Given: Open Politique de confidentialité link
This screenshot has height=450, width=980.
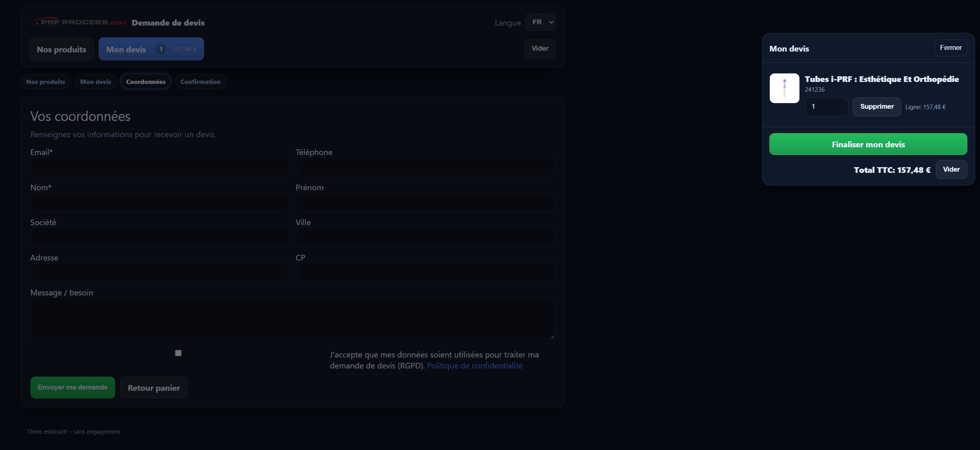Looking at the screenshot, I should coord(474,366).
